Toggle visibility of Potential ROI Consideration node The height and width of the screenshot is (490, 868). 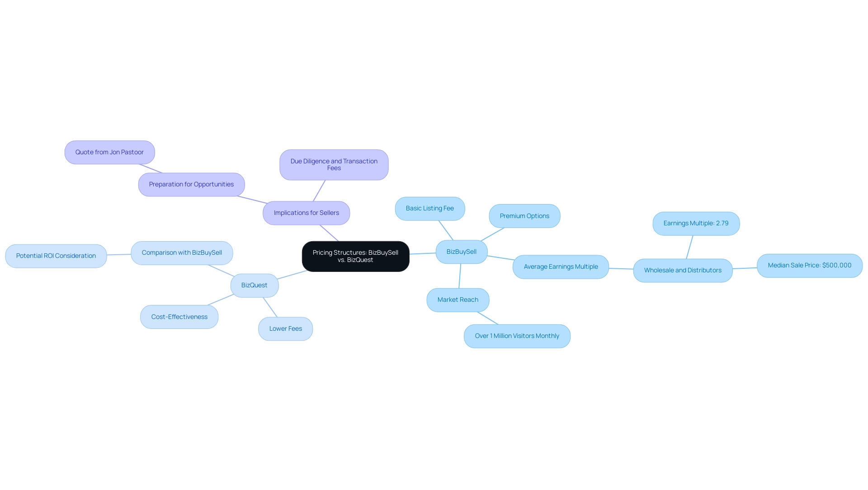56,256
